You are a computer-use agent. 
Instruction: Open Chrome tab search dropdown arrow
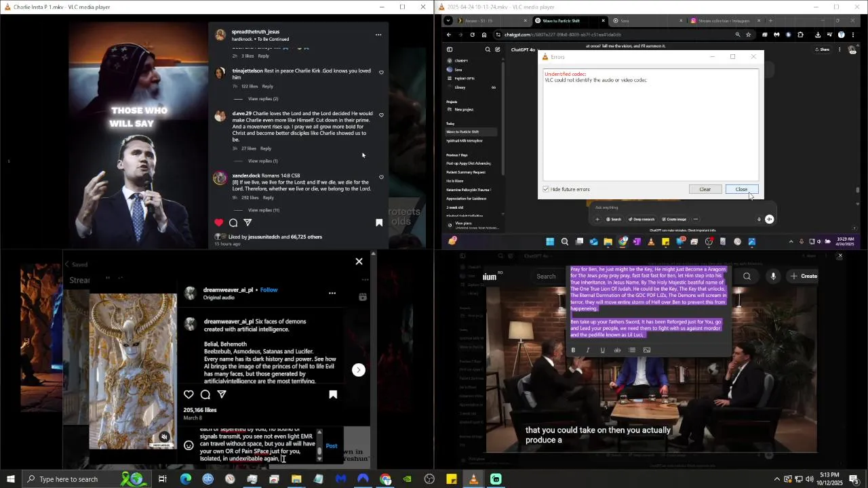coord(448,20)
